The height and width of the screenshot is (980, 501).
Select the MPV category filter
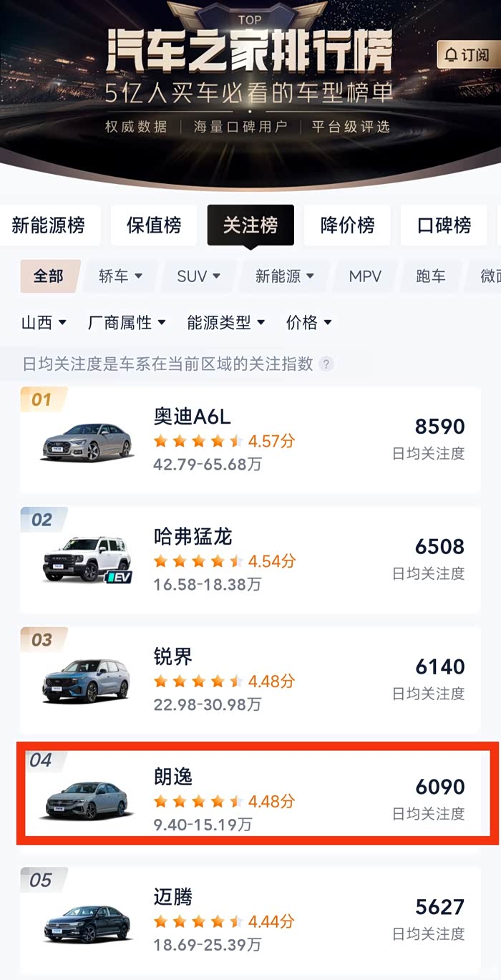[x=365, y=276]
